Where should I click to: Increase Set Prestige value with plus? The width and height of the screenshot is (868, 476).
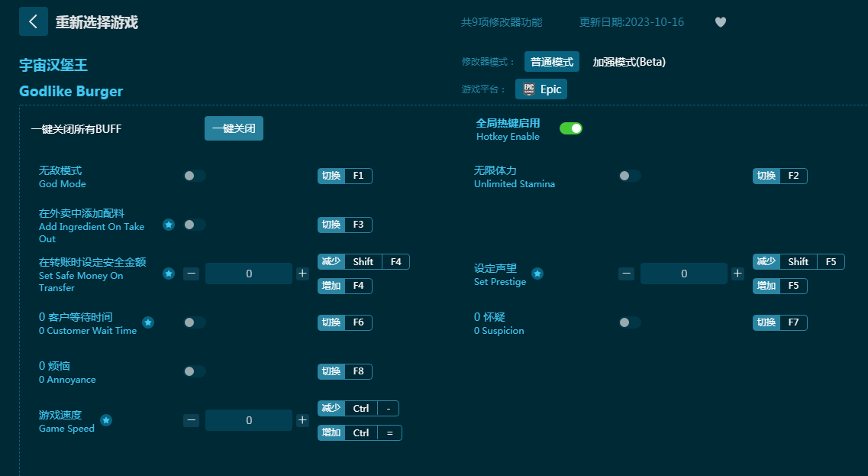tap(737, 274)
